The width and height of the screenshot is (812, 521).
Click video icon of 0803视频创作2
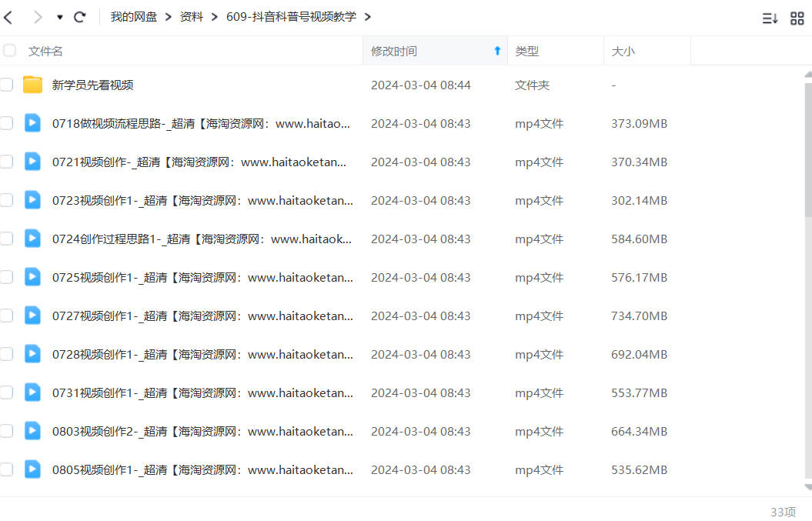32,430
